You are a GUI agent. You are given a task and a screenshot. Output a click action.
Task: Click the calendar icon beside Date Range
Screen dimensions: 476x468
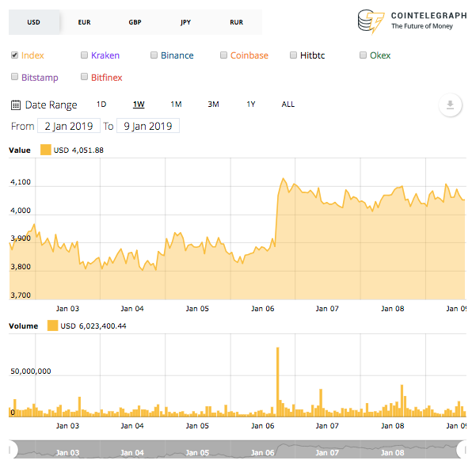(16, 105)
